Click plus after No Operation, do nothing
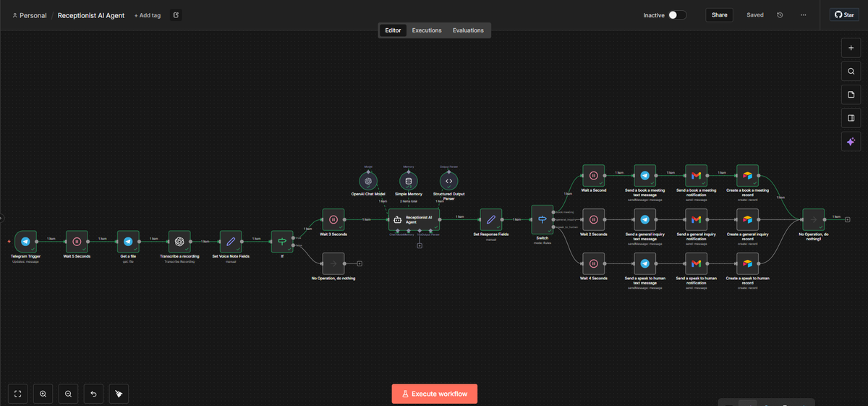868x406 pixels. click(359, 263)
